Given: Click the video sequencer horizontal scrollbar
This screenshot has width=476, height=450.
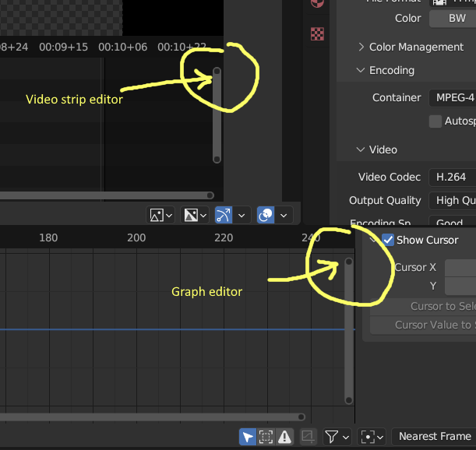Looking at the screenshot, I should [x=107, y=195].
